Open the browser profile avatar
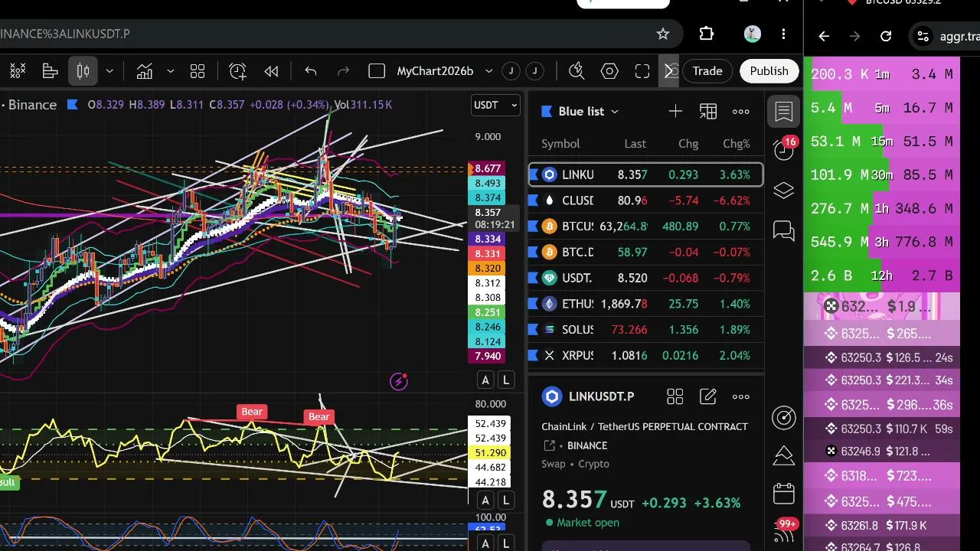The width and height of the screenshot is (980, 551). 752,34
